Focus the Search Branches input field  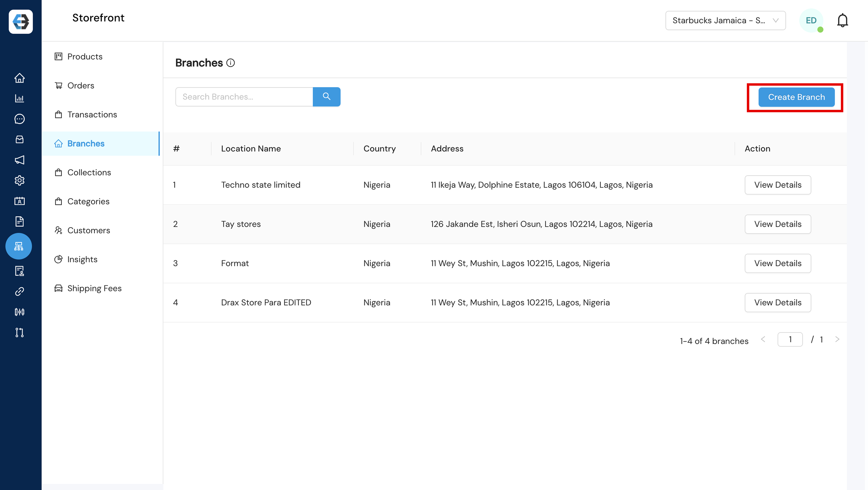[x=244, y=97]
